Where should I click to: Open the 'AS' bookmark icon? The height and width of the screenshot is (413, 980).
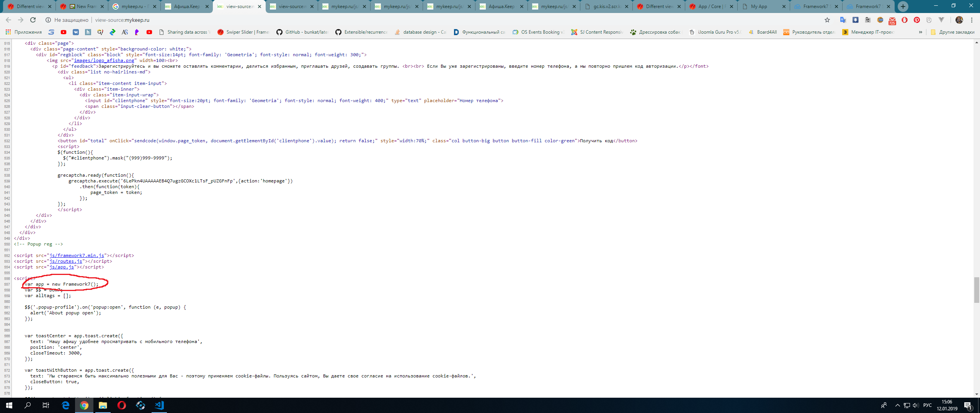[125, 32]
